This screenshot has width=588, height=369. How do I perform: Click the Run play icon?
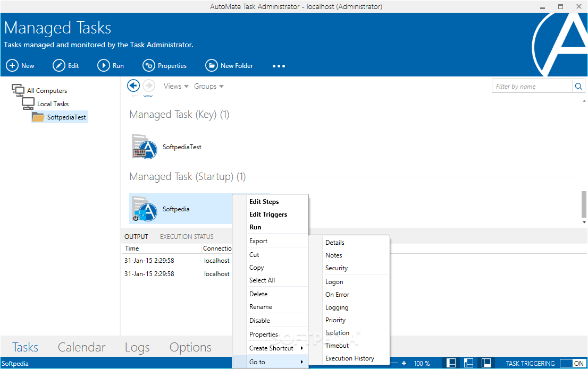104,65
